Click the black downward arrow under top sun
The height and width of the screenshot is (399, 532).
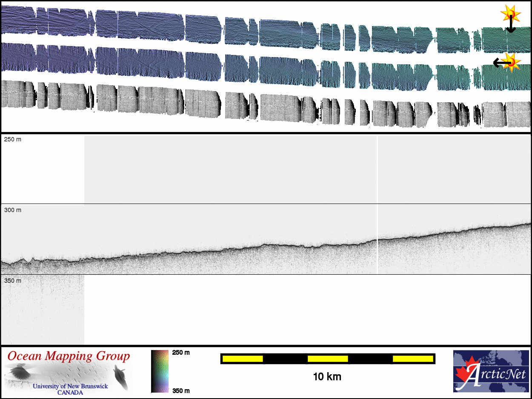[x=511, y=26]
